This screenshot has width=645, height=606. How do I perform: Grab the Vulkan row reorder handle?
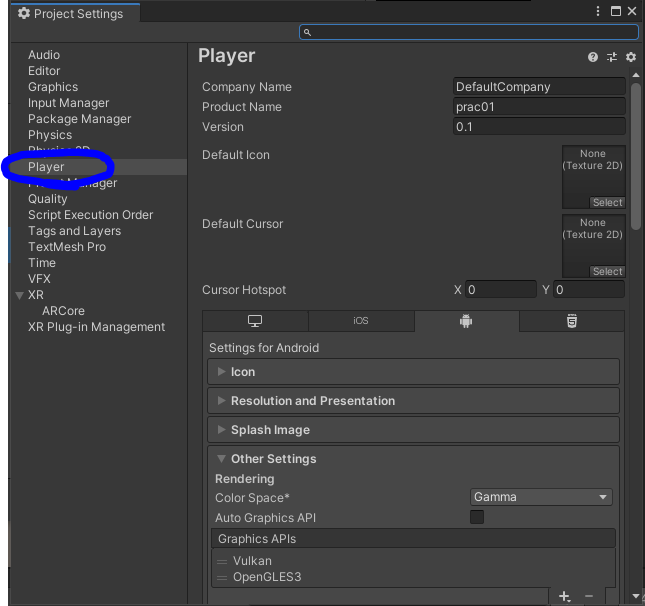tap(222, 562)
